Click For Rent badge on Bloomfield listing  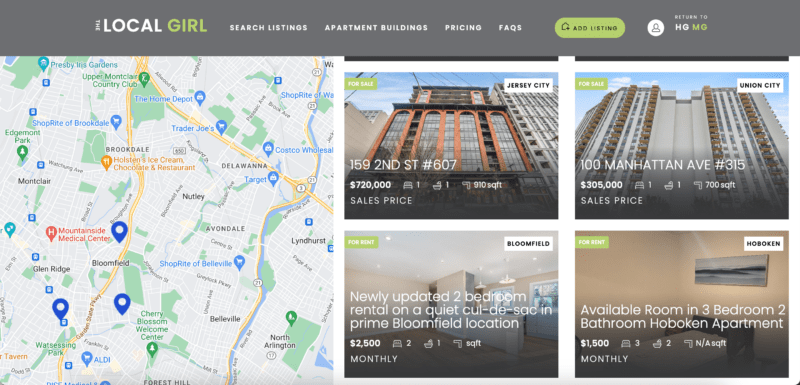pos(361,242)
